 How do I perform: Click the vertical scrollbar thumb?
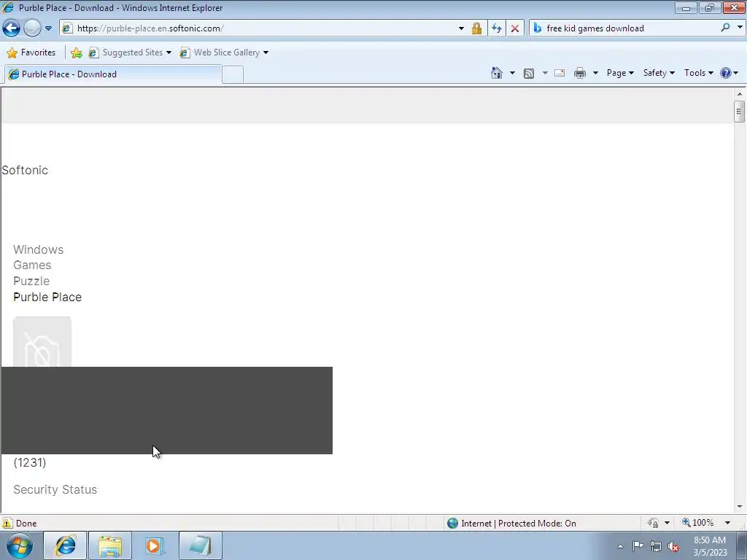[x=740, y=112]
